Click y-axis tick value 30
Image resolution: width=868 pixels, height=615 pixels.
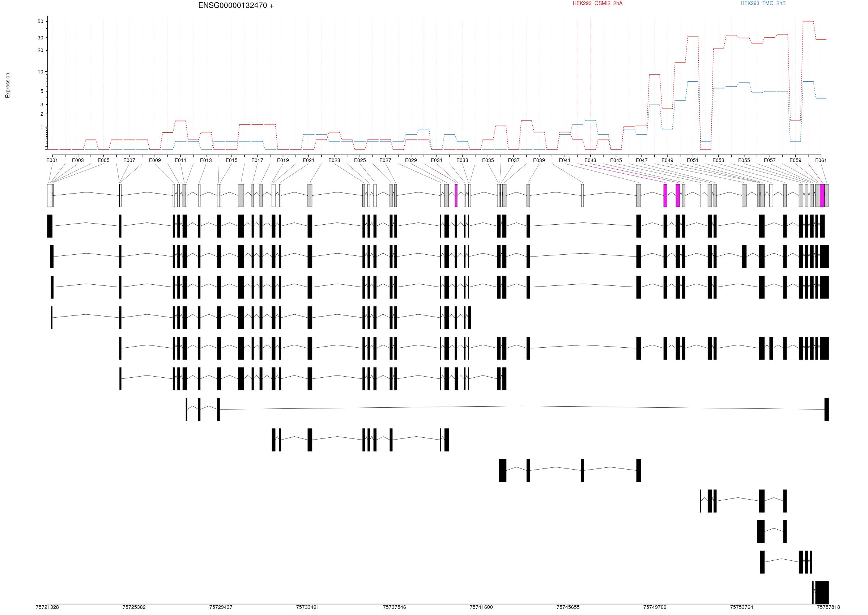(41, 38)
